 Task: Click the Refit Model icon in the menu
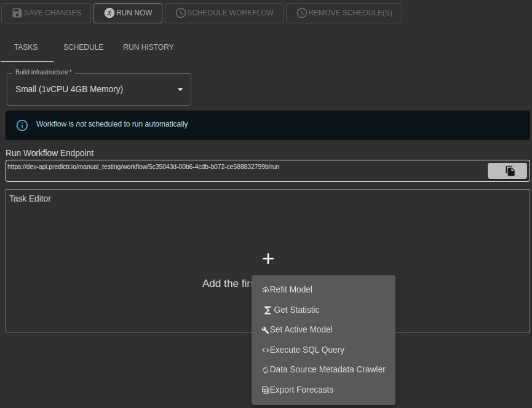point(265,290)
